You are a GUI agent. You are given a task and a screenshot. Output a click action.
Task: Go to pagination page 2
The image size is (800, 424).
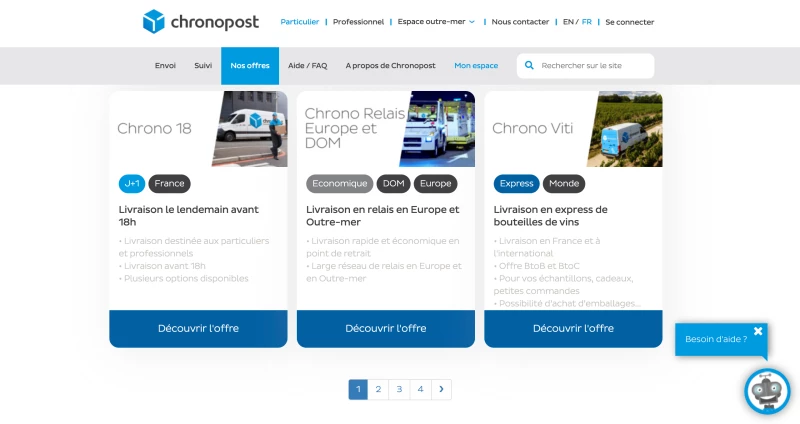click(378, 389)
